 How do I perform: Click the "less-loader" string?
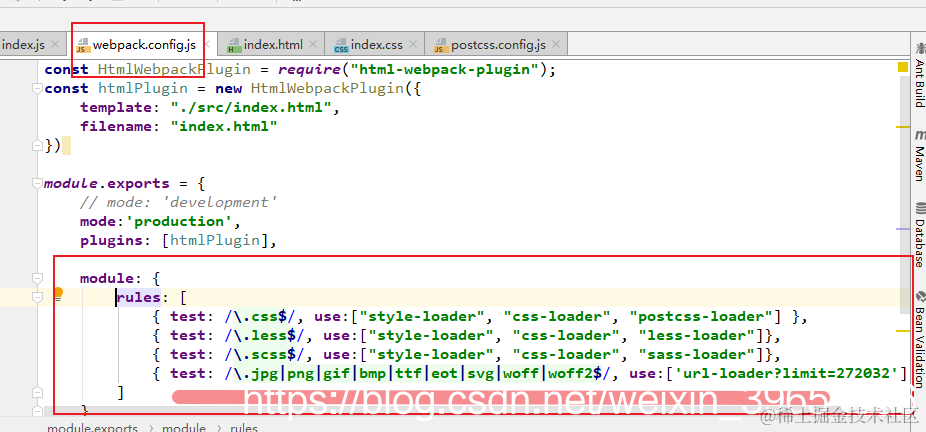point(697,336)
